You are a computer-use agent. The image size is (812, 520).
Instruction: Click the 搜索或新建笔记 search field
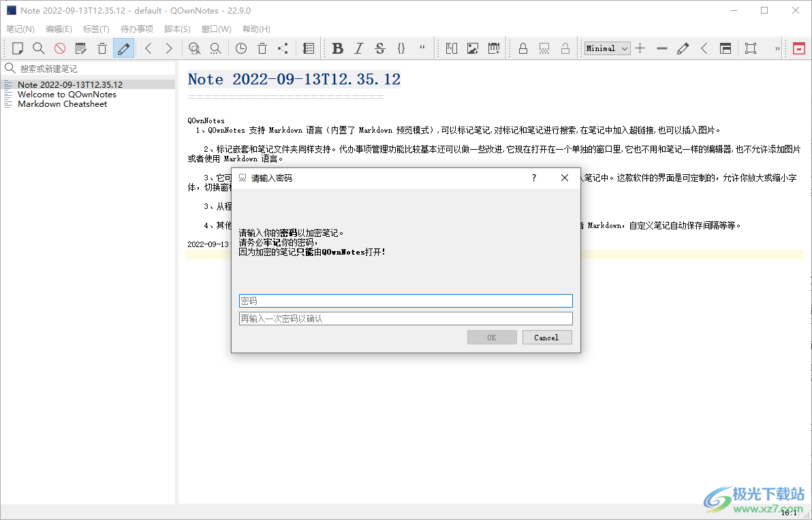89,68
